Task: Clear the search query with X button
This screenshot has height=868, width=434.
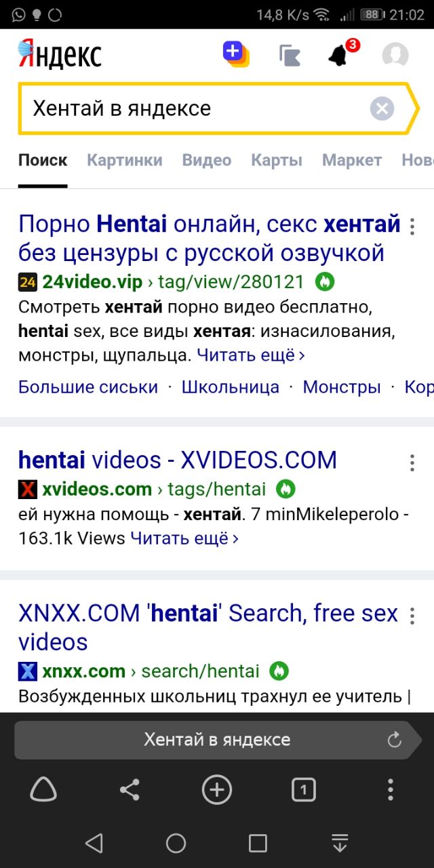Action: (382, 108)
